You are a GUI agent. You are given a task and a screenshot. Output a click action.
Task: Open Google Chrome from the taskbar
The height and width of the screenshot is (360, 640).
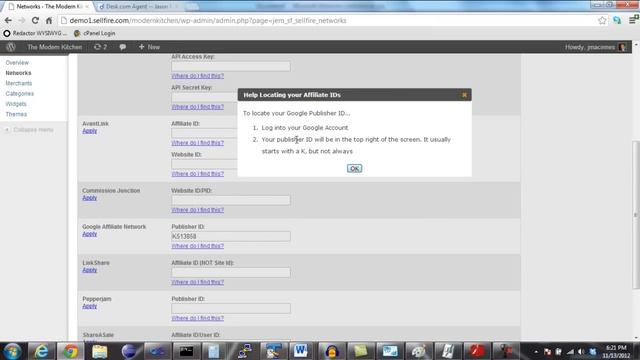click(70, 351)
